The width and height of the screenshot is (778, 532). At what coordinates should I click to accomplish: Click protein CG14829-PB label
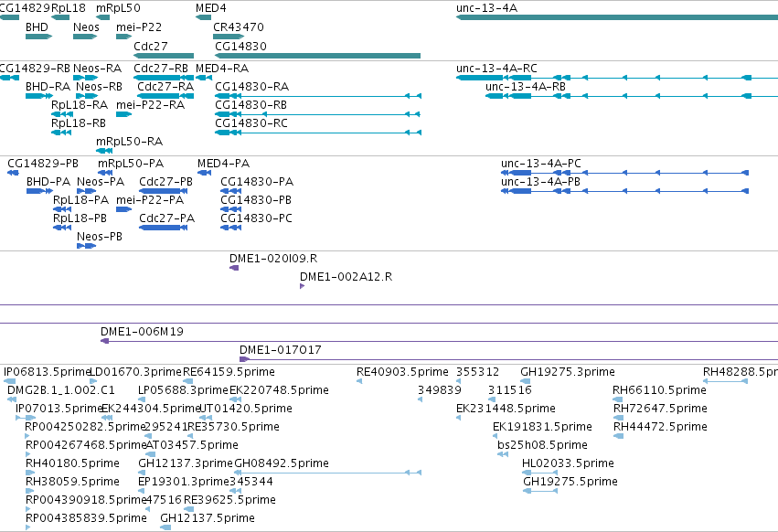coord(43,164)
